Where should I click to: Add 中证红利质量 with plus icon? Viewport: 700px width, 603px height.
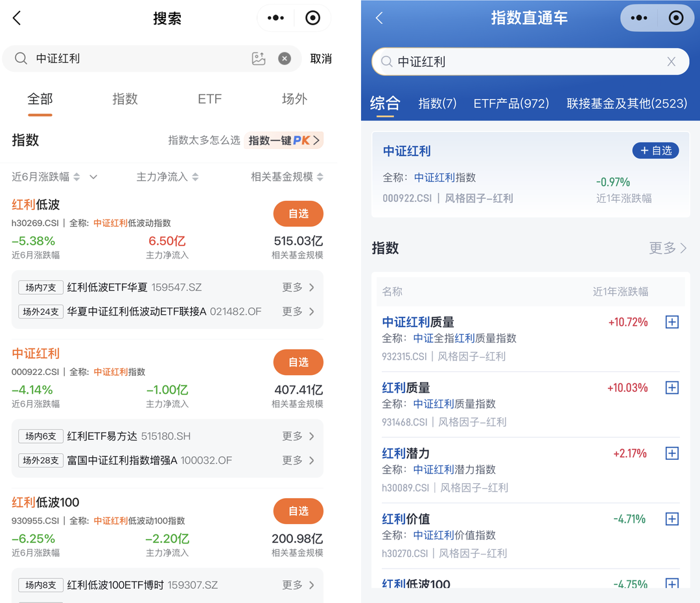(672, 321)
